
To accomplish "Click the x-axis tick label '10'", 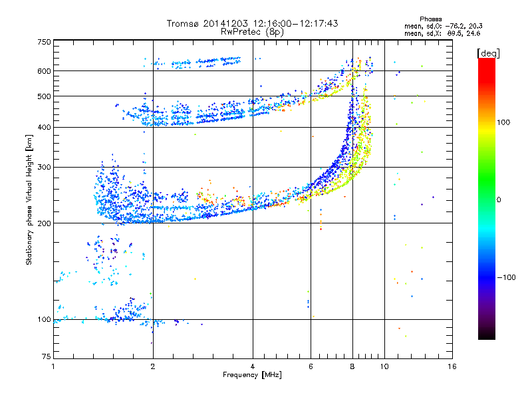I will (x=384, y=366).
